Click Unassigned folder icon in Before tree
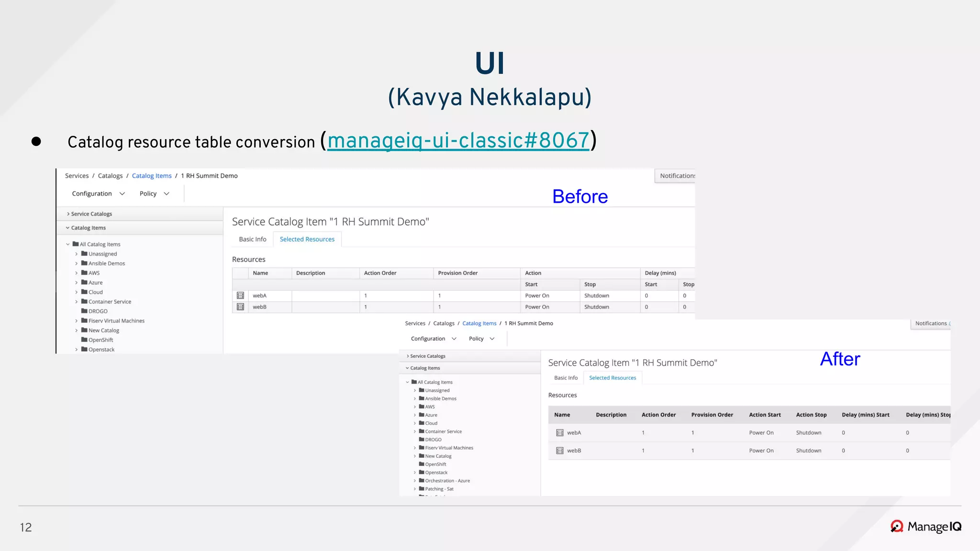Viewport: 980px width, 551px height. (x=84, y=253)
